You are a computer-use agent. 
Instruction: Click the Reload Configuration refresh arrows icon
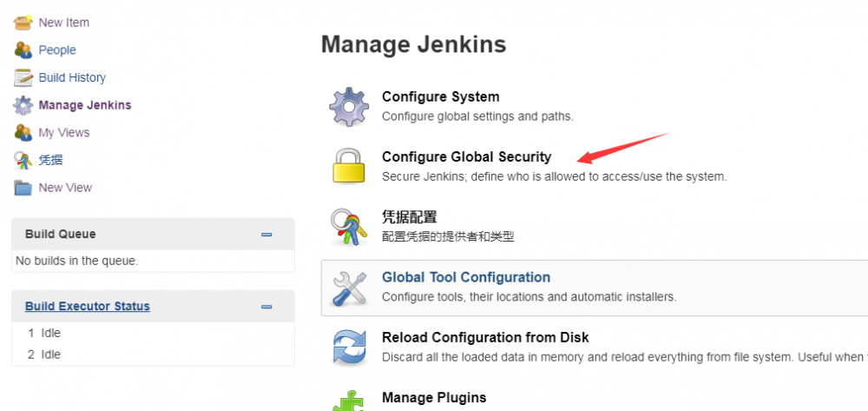pos(349,348)
